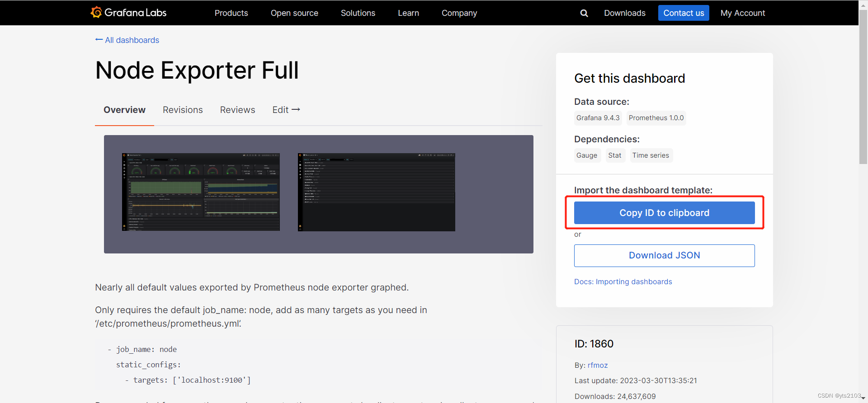Open the Open source menu
Viewport: 868px width, 403px height.
294,13
